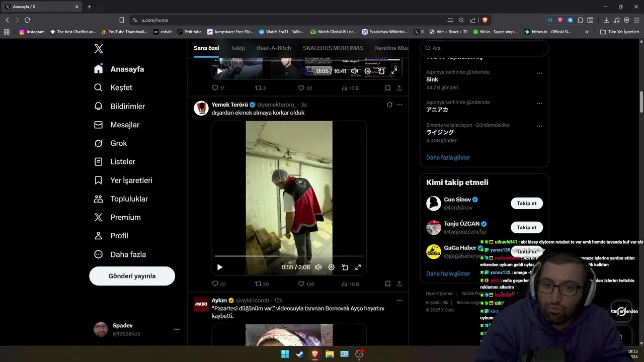Open Bildirimler notifications
644x362 pixels.
pos(120,106)
